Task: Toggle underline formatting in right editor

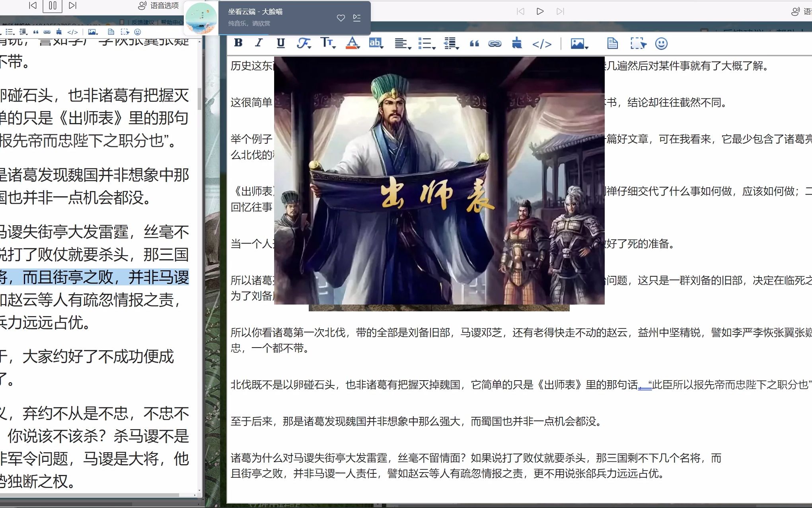Action: click(280, 43)
